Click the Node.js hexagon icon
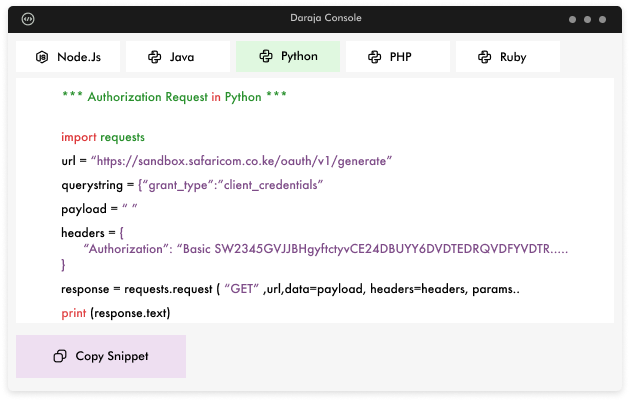630x401 pixels. point(42,57)
